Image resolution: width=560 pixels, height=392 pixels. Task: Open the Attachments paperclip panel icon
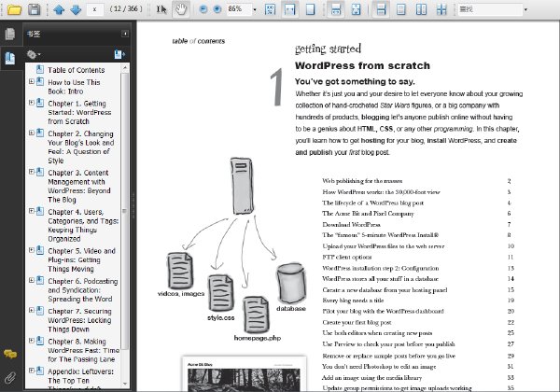[x=10, y=377]
